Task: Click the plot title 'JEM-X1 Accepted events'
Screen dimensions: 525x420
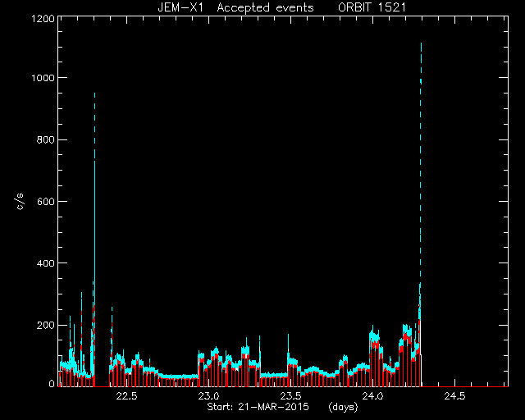Action: (x=235, y=7)
